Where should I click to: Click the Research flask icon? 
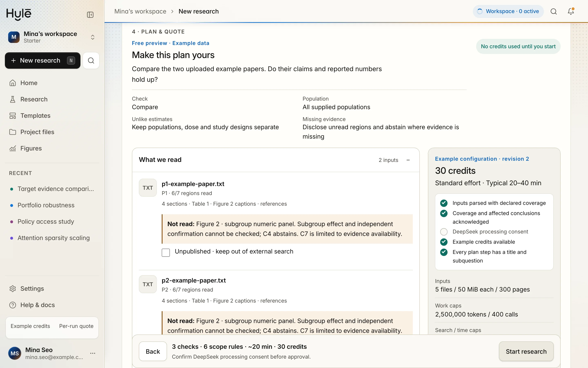13,99
